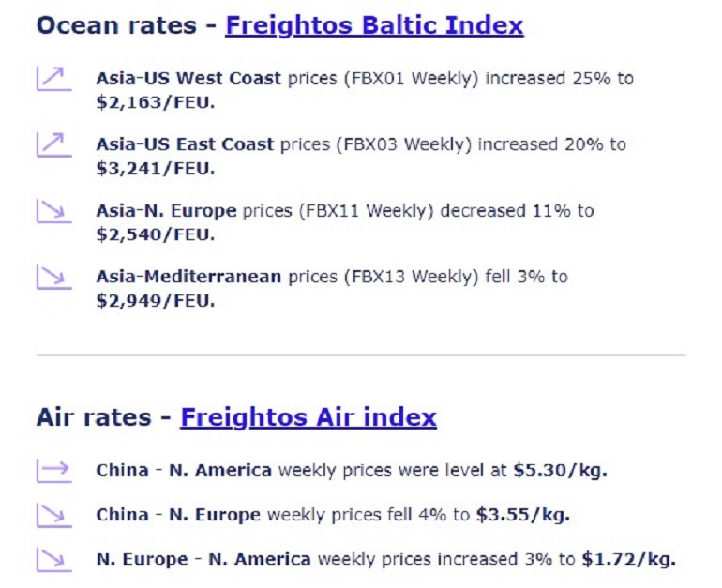Select the $1.72/kg air price text
The width and height of the screenshot is (722, 588).
pyautogui.click(x=629, y=560)
